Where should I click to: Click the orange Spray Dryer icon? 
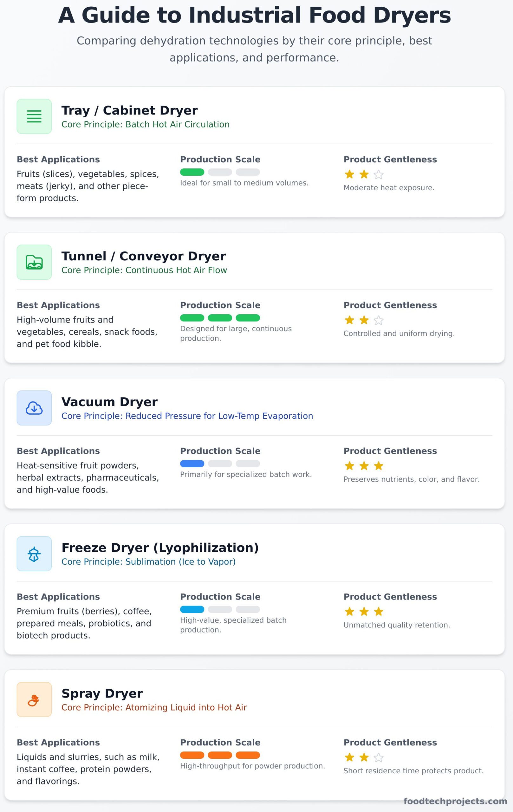34,699
